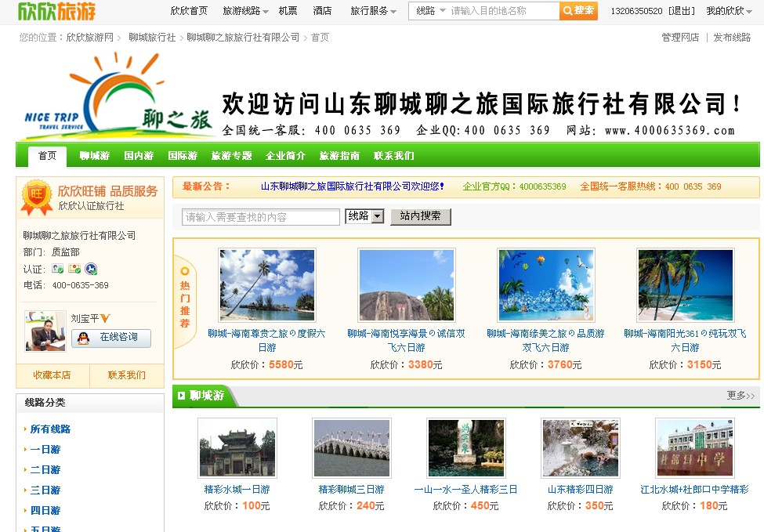Click the QQ penguin icon for online consultation
The width and height of the screenshot is (764, 532).
click(83, 338)
